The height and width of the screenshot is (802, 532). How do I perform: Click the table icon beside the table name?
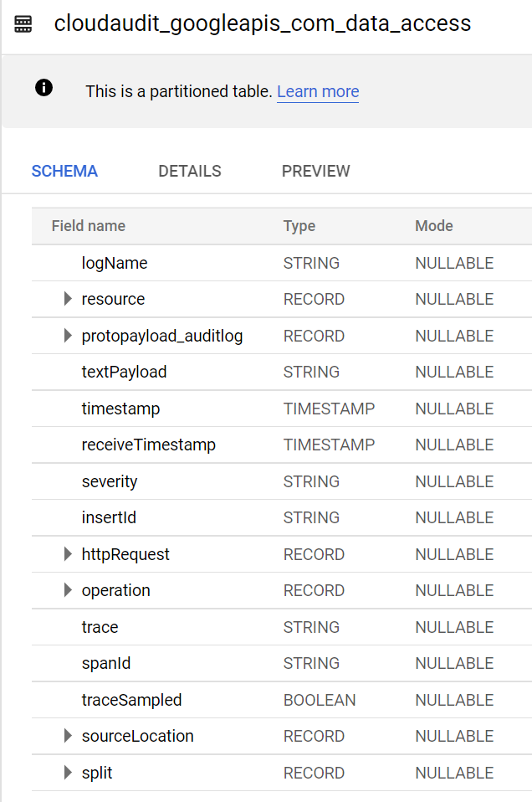pyautogui.click(x=23, y=24)
